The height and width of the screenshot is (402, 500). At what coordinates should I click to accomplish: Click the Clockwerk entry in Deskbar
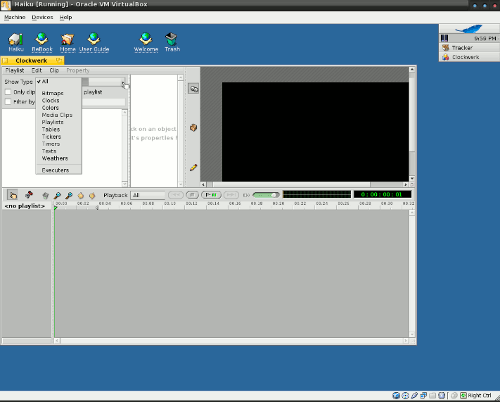point(469,57)
